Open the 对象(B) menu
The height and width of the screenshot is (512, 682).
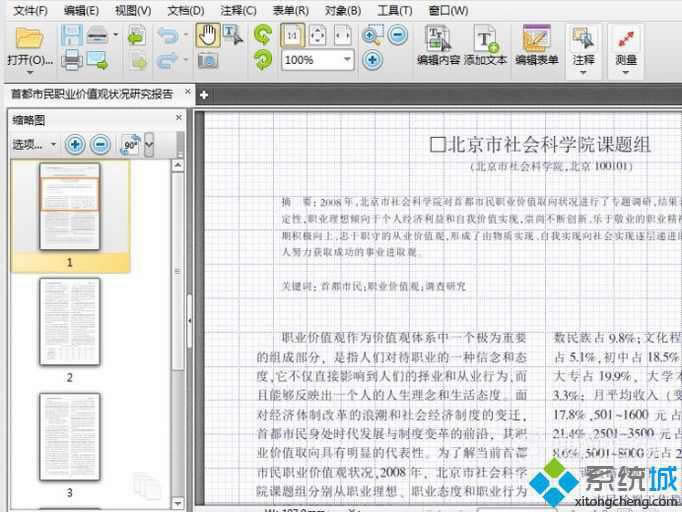tap(343, 10)
